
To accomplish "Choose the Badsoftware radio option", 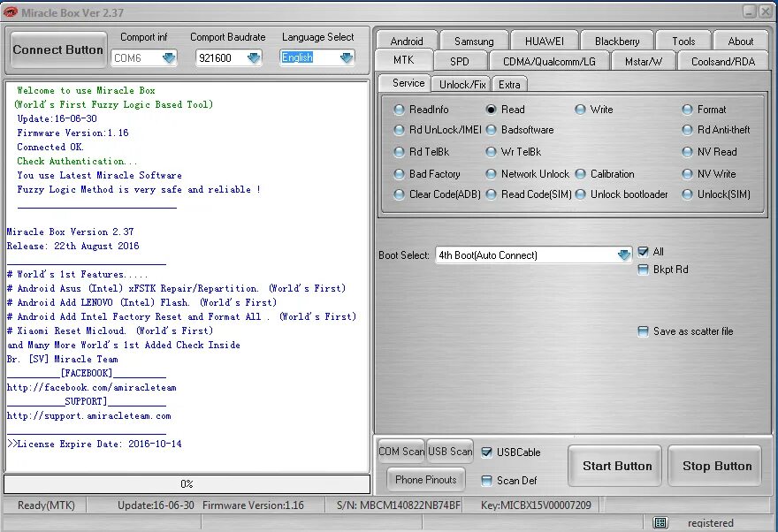I will (x=520, y=130).
